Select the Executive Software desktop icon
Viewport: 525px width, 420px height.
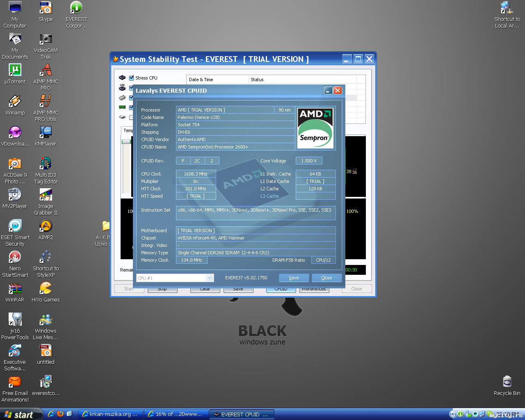15,358
